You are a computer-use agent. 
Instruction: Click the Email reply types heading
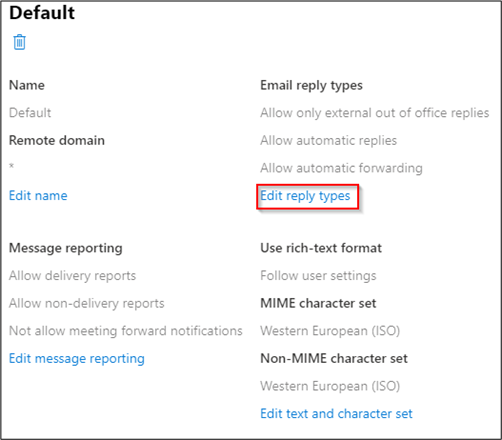click(x=311, y=86)
